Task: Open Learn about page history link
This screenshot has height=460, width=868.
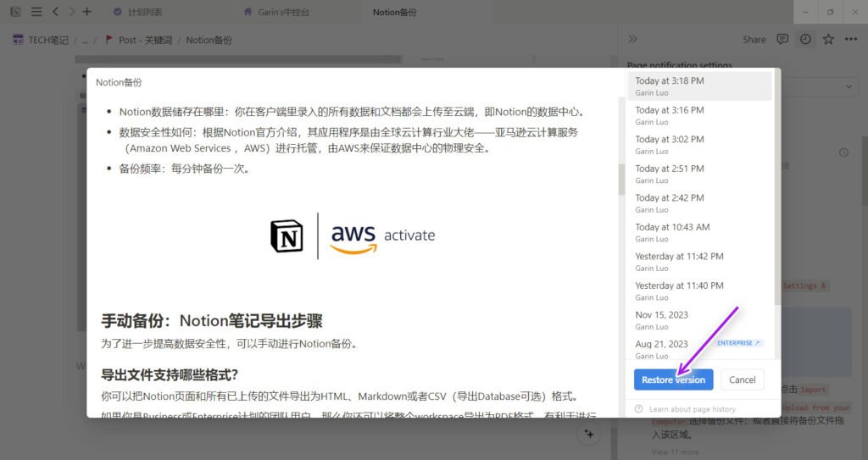Action: (692, 409)
